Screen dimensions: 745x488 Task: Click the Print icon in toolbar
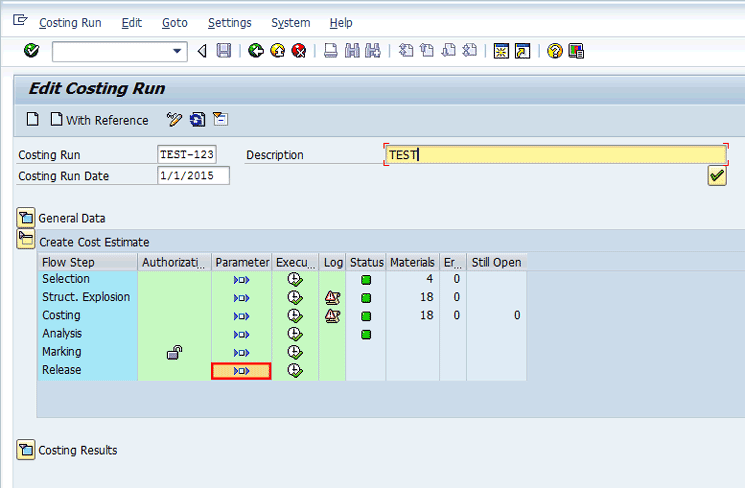click(331, 50)
